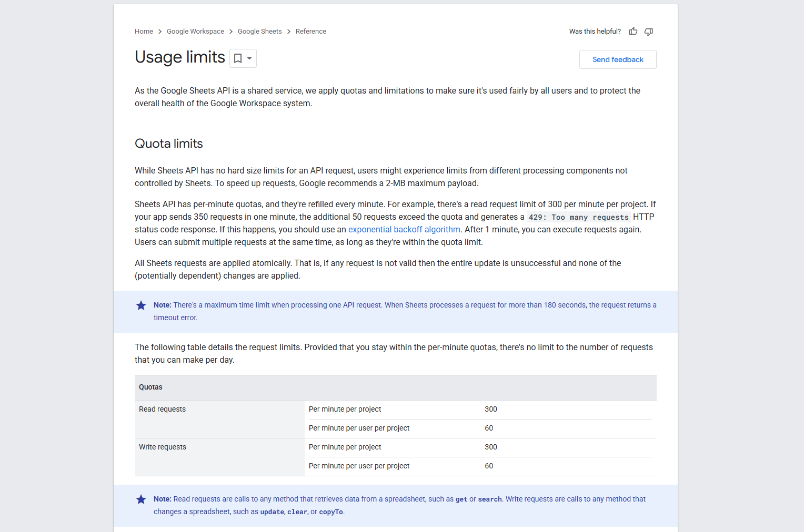Open the exponential backoff algorithm link

(404, 230)
